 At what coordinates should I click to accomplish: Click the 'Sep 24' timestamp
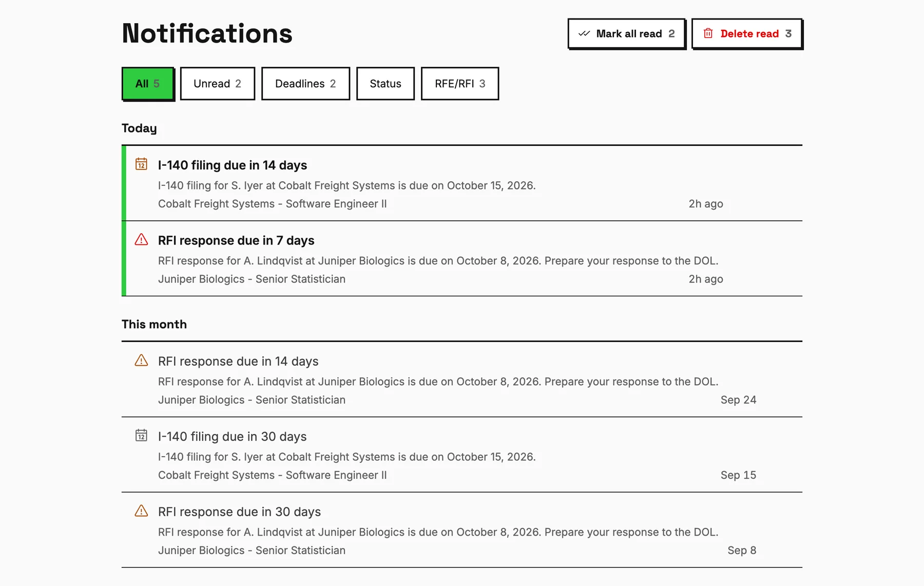738,400
